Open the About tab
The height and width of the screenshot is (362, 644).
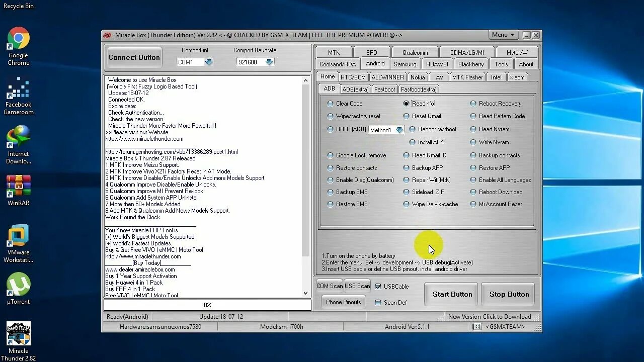(526, 64)
